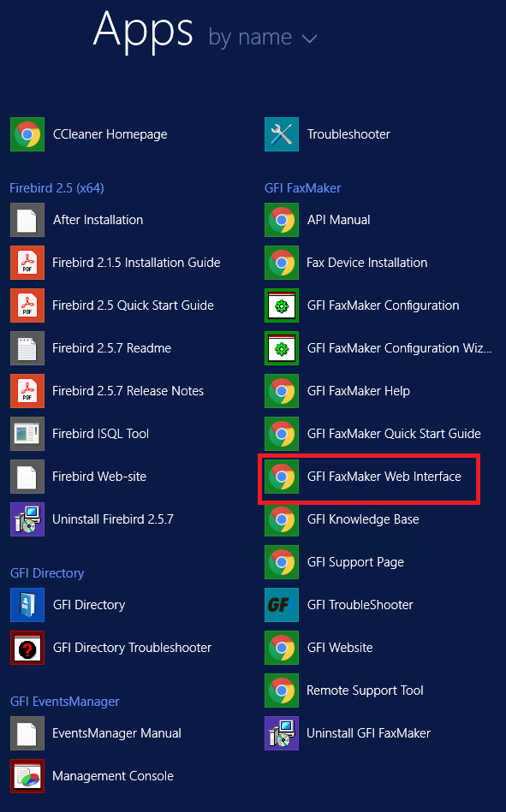Open the GFI Directory book icon
Screen dimensions: 506x812
click(27, 605)
